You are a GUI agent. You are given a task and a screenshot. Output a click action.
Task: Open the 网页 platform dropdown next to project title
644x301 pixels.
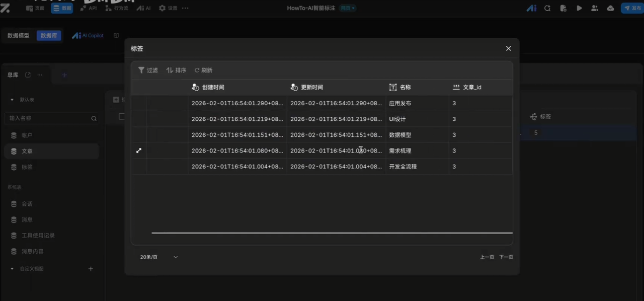[x=348, y=8]
